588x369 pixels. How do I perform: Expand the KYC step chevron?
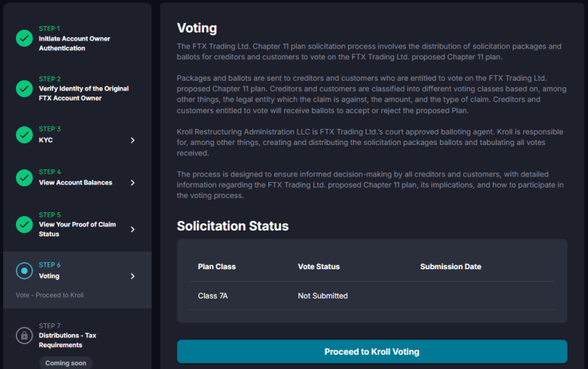click(x=132, y=140)
